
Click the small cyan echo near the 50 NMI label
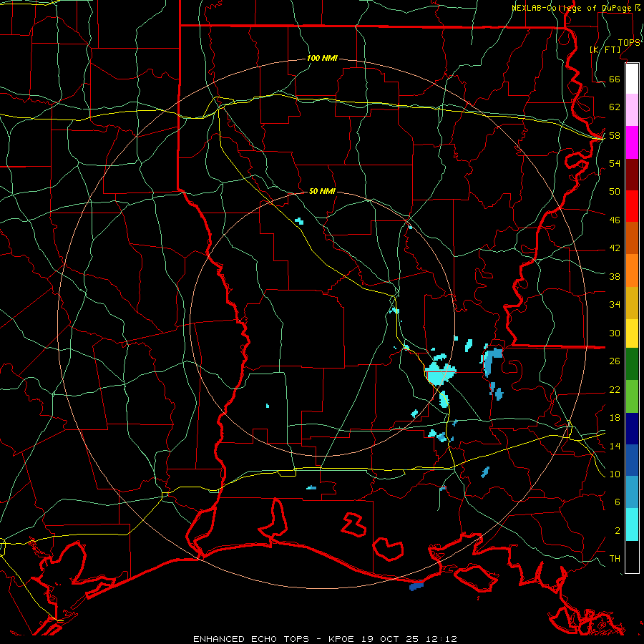299,221
